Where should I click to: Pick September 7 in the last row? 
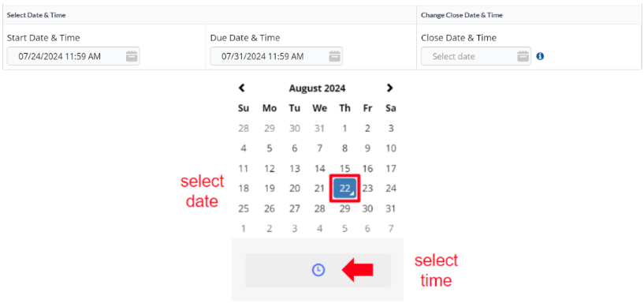point(391,229)
